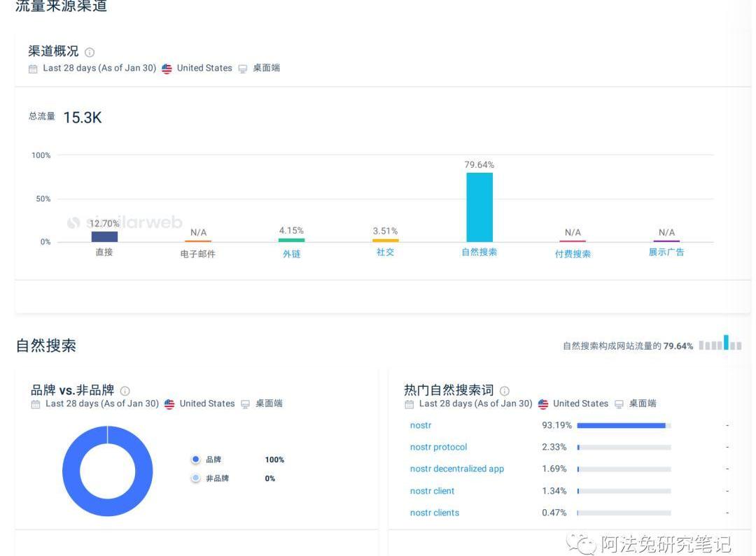Toggle the 非品牌 legend dot
The image size is (756, 556).
(196, 478)
